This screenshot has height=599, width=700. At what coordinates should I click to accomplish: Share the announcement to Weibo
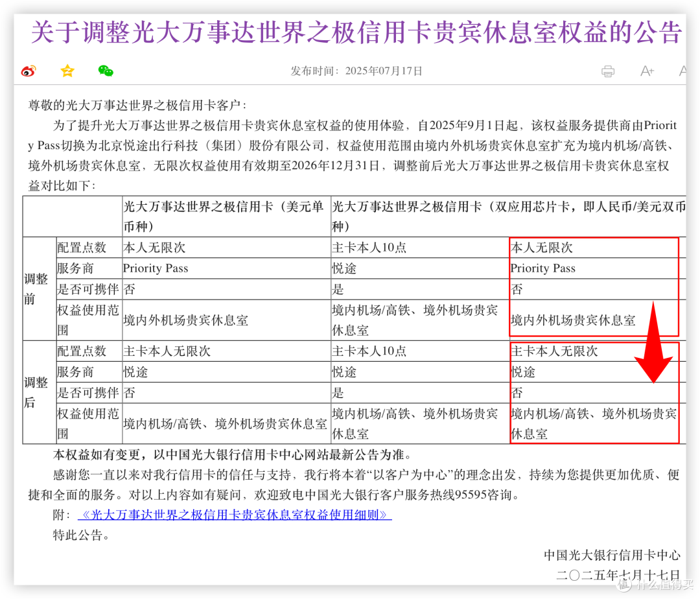click(29, 71)
